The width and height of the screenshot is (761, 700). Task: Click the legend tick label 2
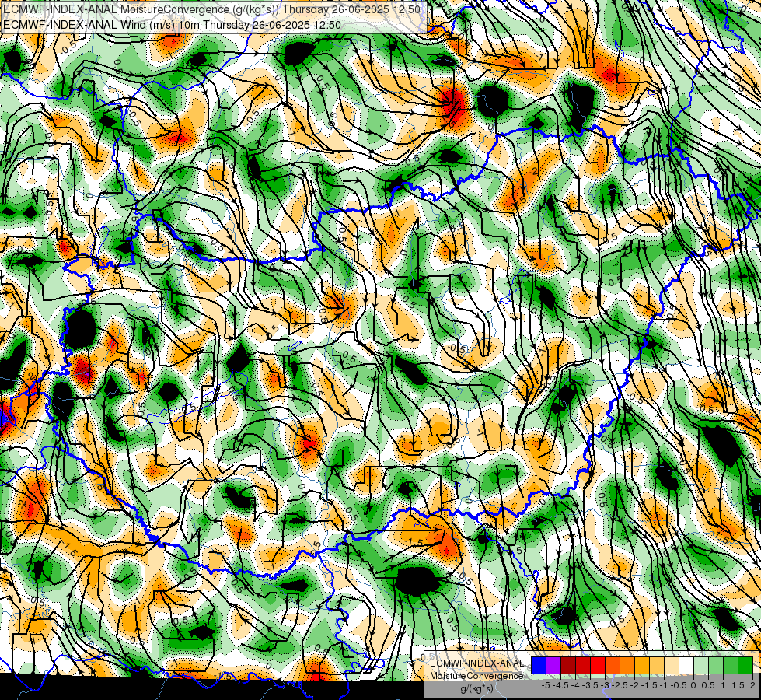click(x=752, y=685)
